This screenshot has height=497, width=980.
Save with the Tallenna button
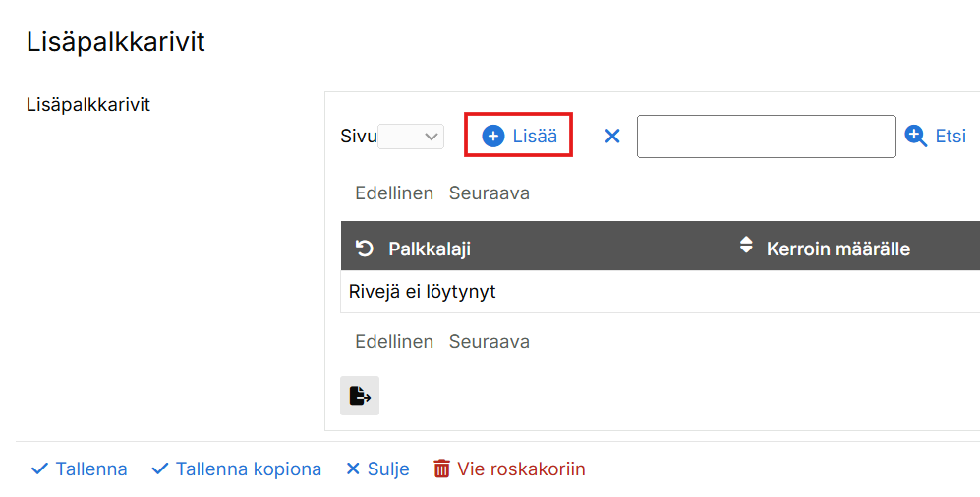click(80, 469)
